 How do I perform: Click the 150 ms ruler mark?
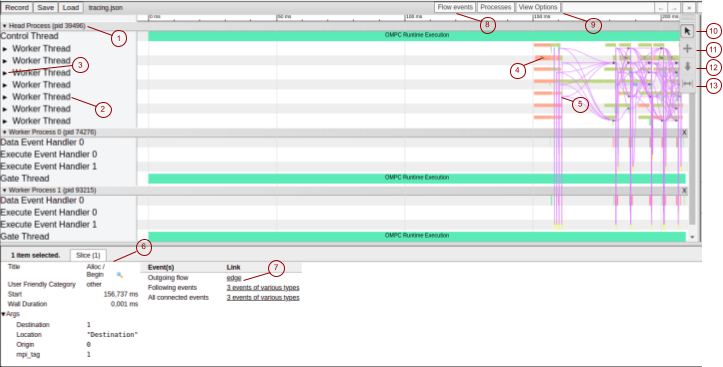pyautogui.click(x=542, y=17)
